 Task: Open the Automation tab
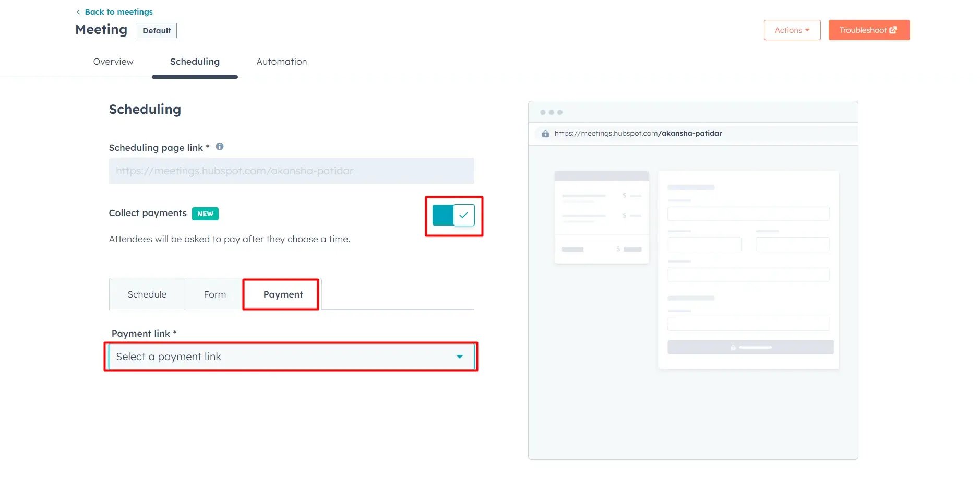[282, 62]
